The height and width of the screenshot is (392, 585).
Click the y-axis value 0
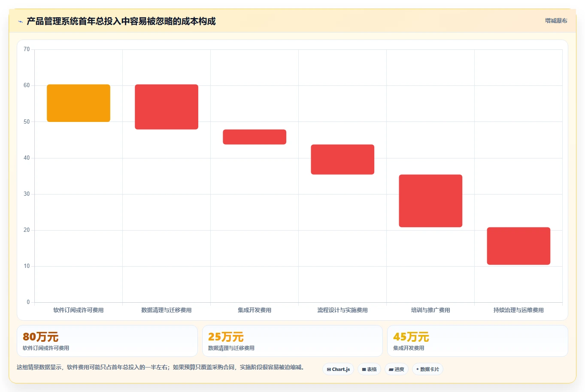28,302
